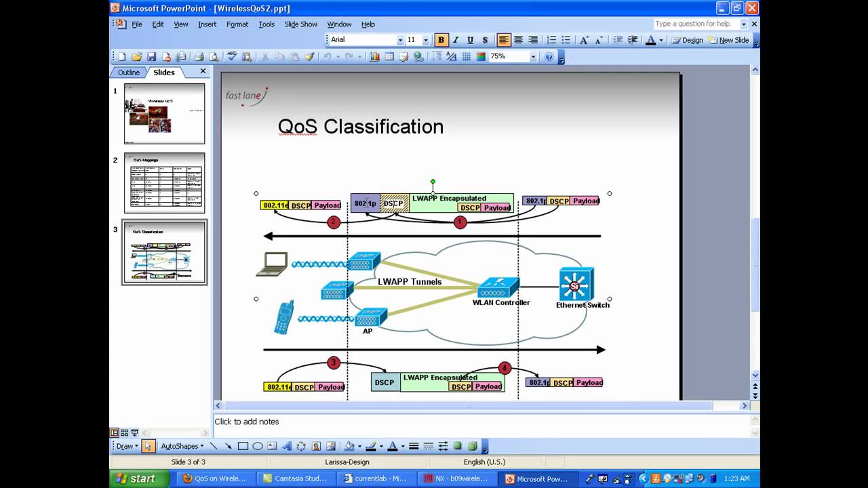Toggle color/grayscale view
This screenshot has width=868, height=488.
481,57
